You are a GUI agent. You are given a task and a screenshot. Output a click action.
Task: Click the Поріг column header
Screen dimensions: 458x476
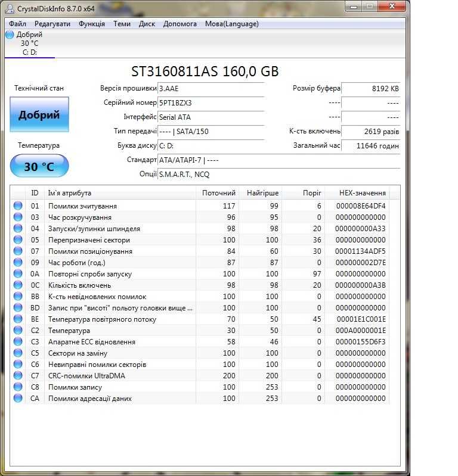click(304, 193)
